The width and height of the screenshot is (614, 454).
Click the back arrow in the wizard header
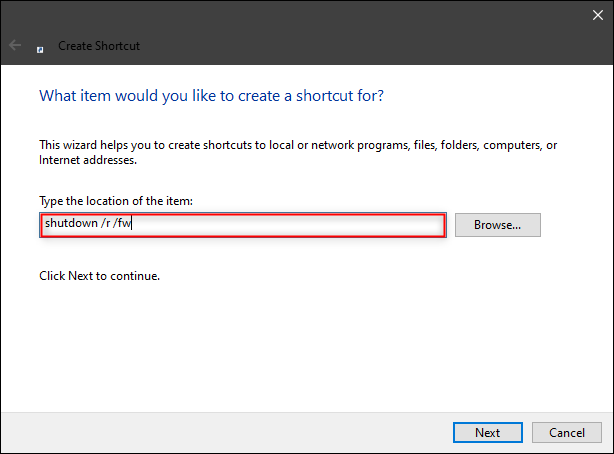(15, 46)
